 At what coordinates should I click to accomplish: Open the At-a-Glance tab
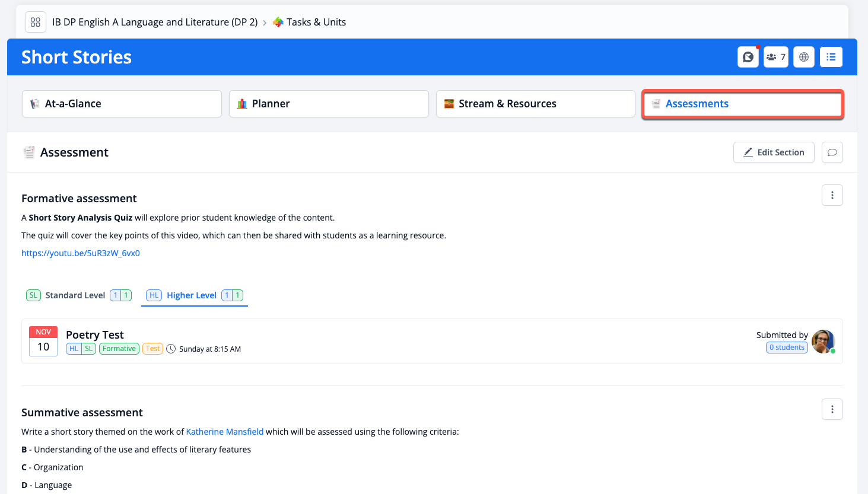coord(122,104)
